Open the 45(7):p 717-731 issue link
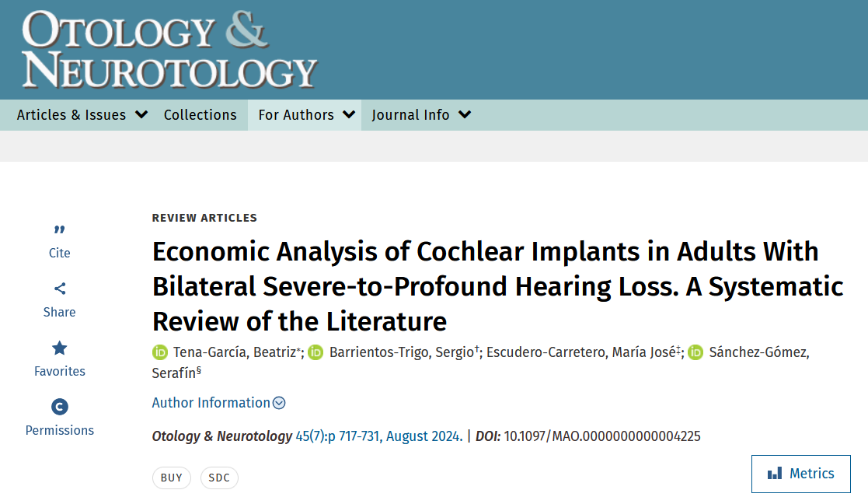Image resolution: width=868 pixels, height=504 pixels. pyautogui.click(x=338, y=436)
